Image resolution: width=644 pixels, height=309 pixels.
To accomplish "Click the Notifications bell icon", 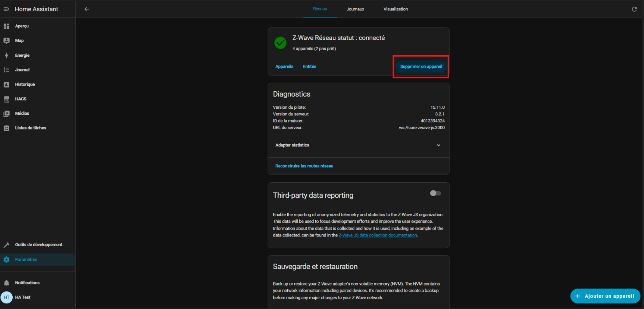I will [6, 283].
